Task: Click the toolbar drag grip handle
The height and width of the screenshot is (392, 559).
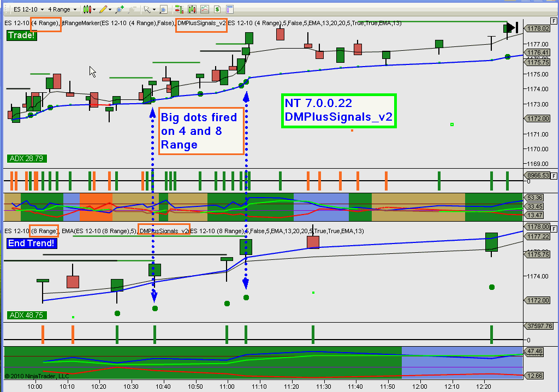Action: (7, 9)
